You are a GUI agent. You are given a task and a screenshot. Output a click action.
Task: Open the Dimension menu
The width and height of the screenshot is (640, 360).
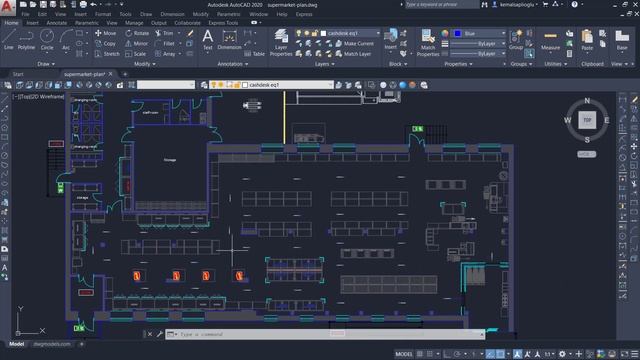[x=172, y=14]
